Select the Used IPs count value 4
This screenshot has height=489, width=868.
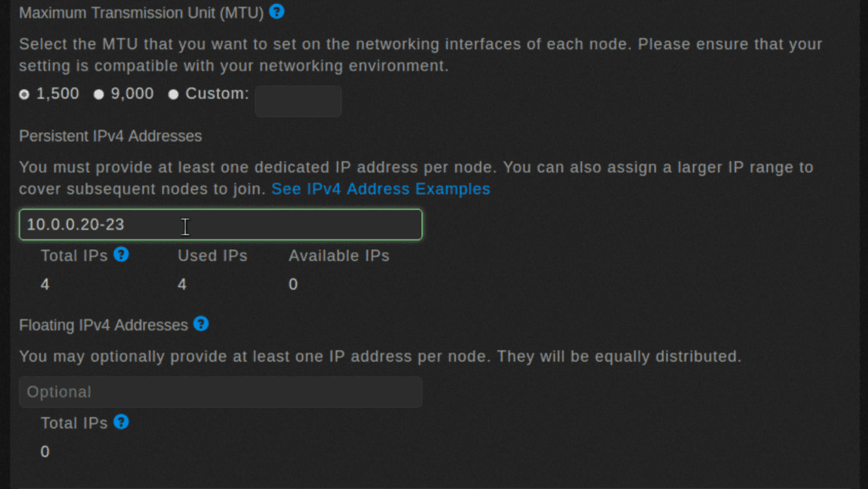[182, 285]
